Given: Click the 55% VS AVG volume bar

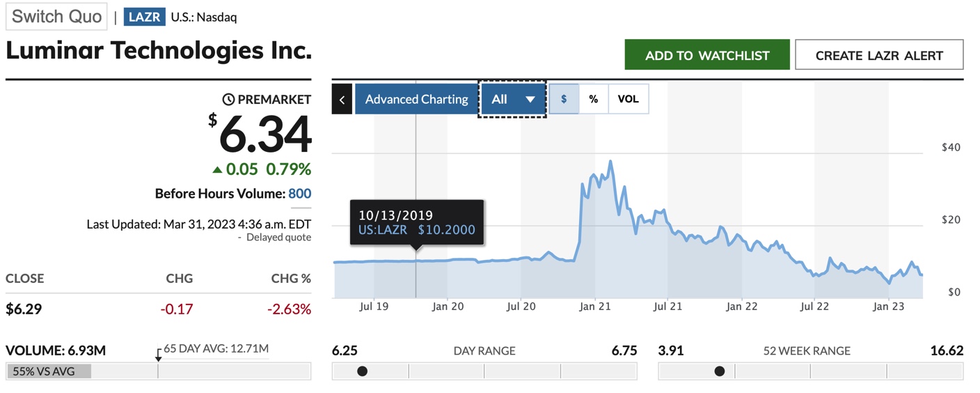Looking at the screenshot, I should pos(49,371).
